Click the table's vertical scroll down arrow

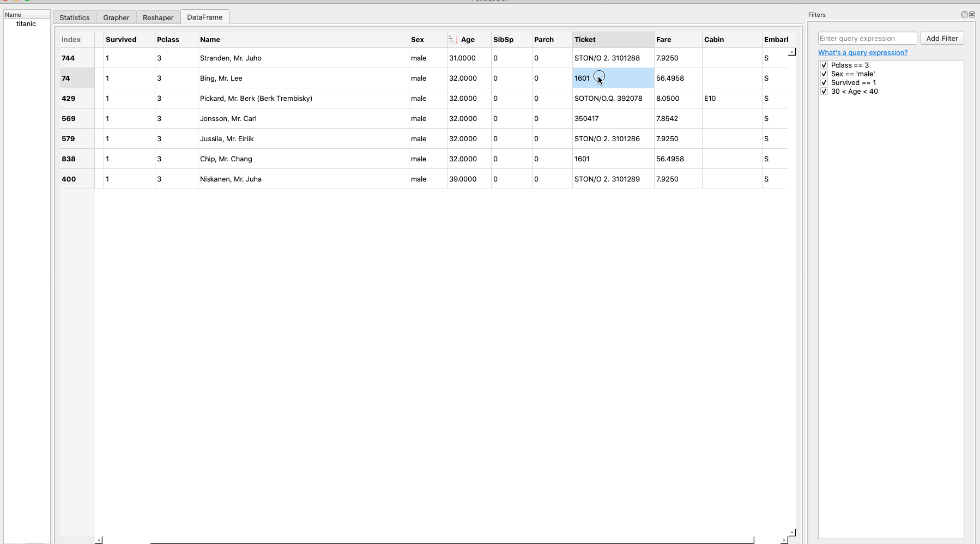(x=792, y=532)
